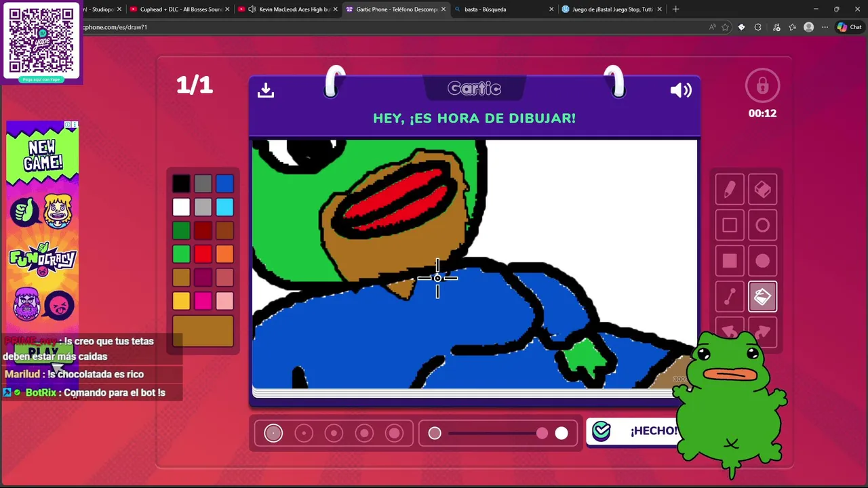The image size is (868, 488).
Task: Open the browser settings ellipsis menu
Action: [x=825, y=27]
